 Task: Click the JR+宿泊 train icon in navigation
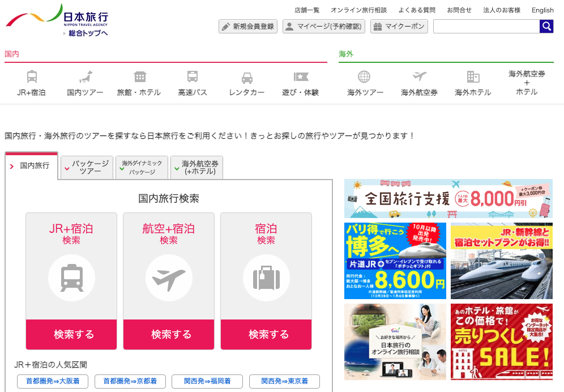click(32, 77)
